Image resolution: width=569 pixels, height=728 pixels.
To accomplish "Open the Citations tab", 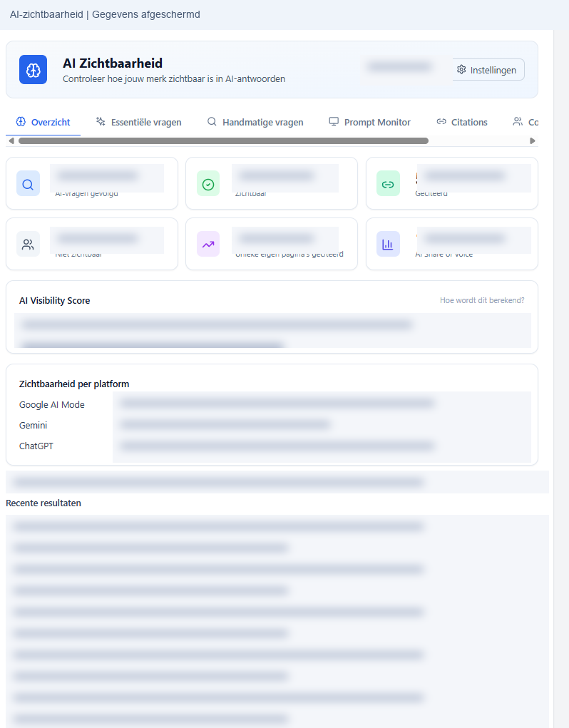I will (x=462, y=122).
